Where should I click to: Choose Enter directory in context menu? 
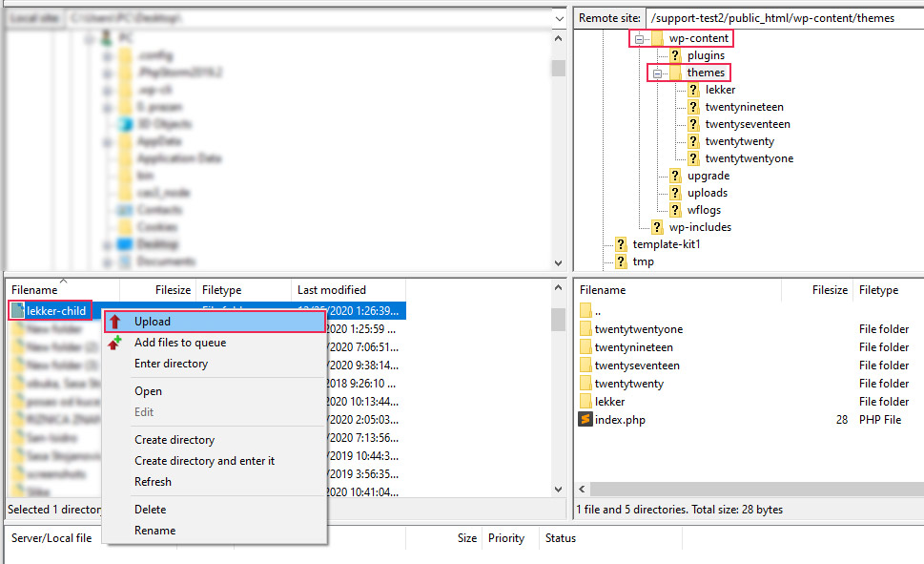pyautogui.click(x=171, y=364)
